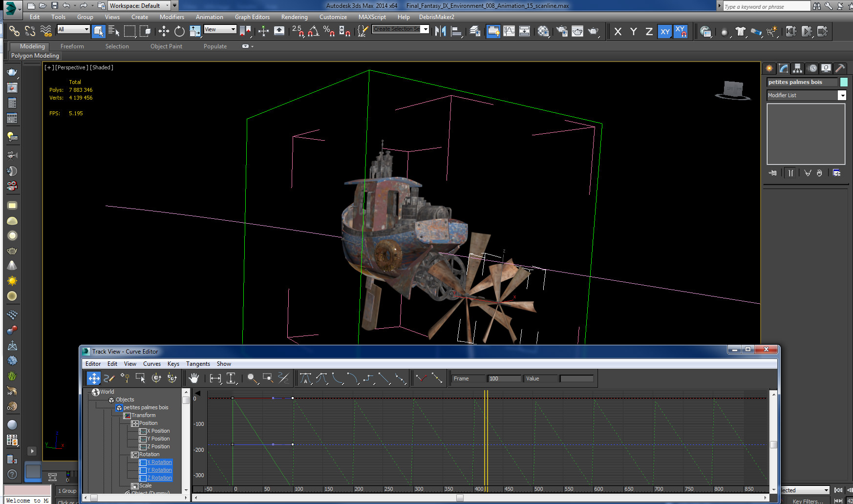Click the Render Production teapot
The image size is (853, 504).
pyautogui.click(x=593, y=31)
